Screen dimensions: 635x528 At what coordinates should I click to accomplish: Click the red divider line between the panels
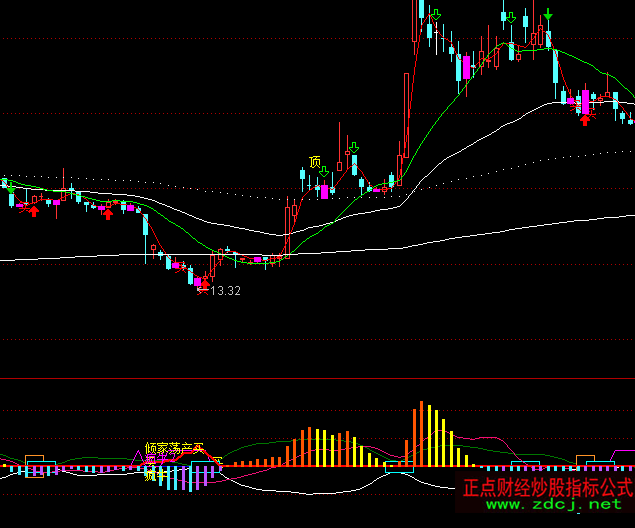coord(317,379)
